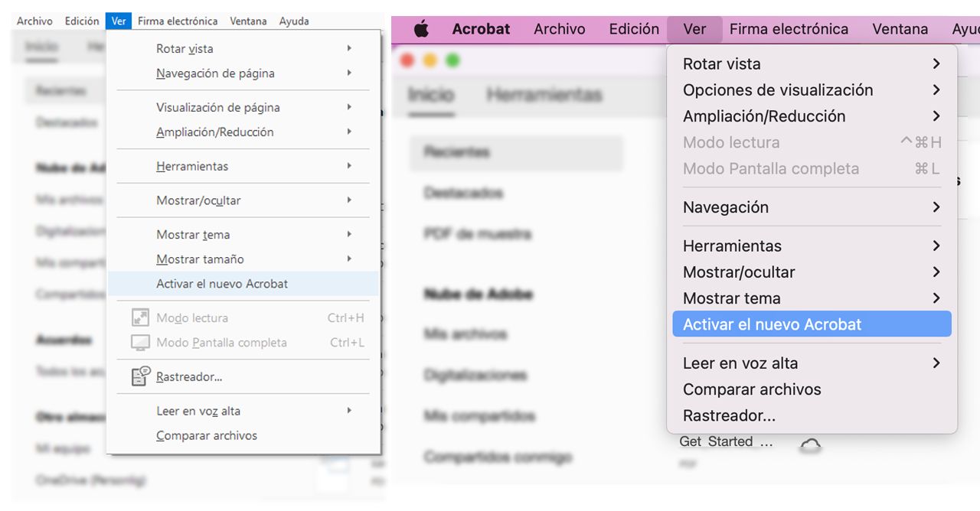Expand the Herramientas submenu on macOS

(x=732, y=246)
